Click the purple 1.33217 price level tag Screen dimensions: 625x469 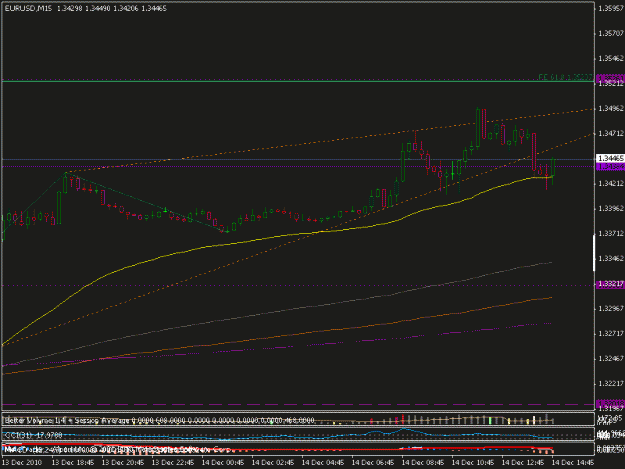(x=610, y=284)
